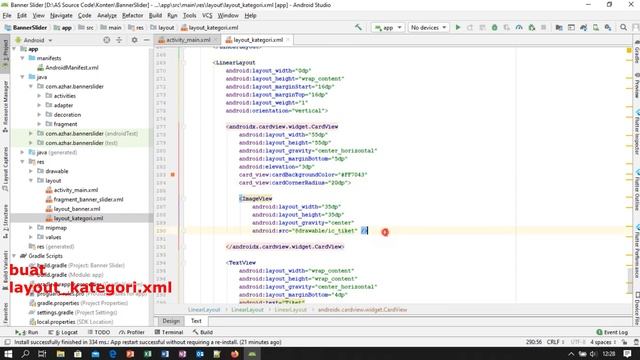Click the Attach Debugger to process icon

[531, 27]
